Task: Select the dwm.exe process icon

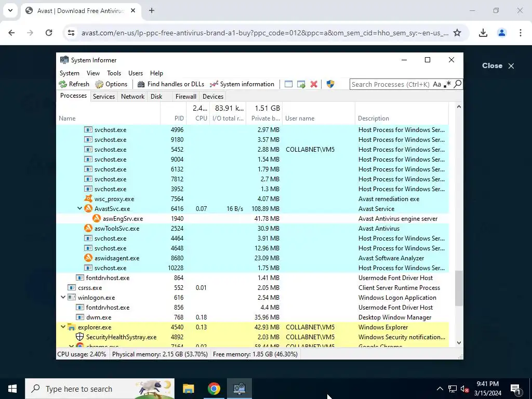Action: (79, 317)
